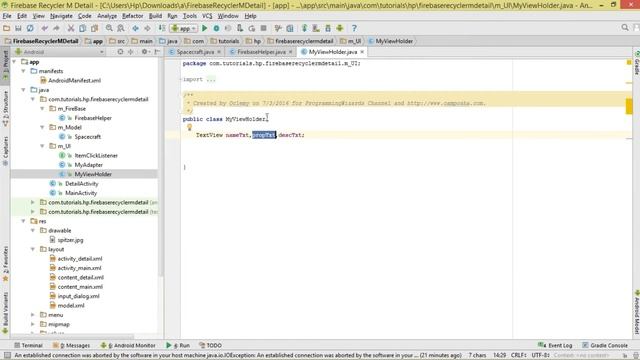The width and height of the screenshot is (640, 360).
Task: Open the Event Log
Action: click(x=555, y=345)
